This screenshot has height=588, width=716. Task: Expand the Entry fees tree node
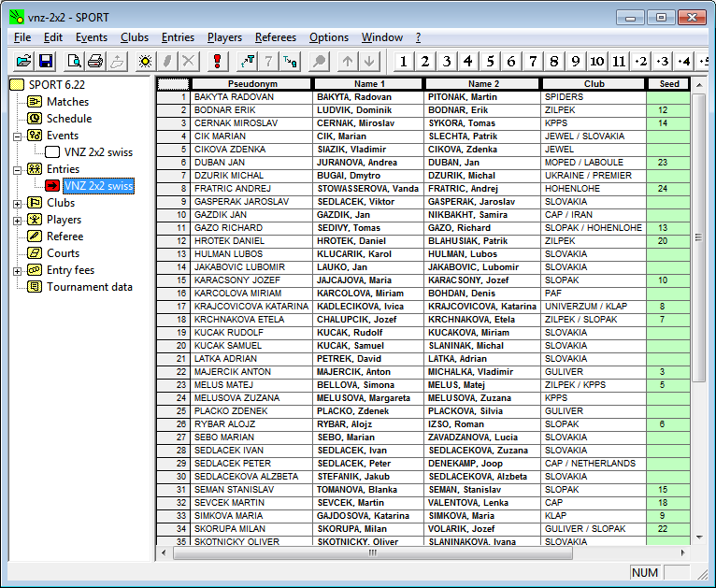click(18, 270)
